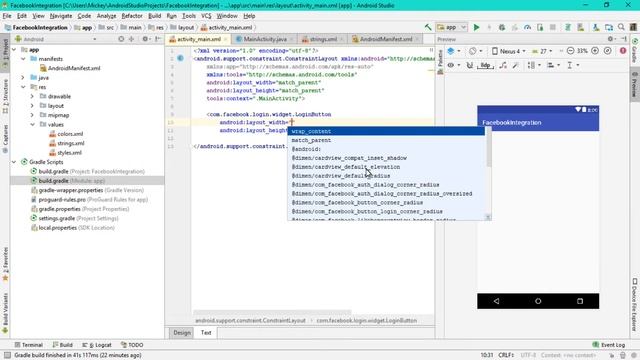Toggle autoconnect magnet icon in preview
640x360 pixels.
click(x=470, y=65)
